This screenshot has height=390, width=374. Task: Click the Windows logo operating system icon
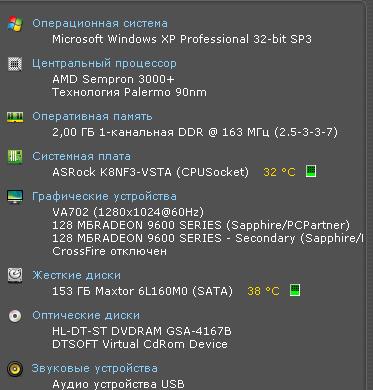coord(15,24)
